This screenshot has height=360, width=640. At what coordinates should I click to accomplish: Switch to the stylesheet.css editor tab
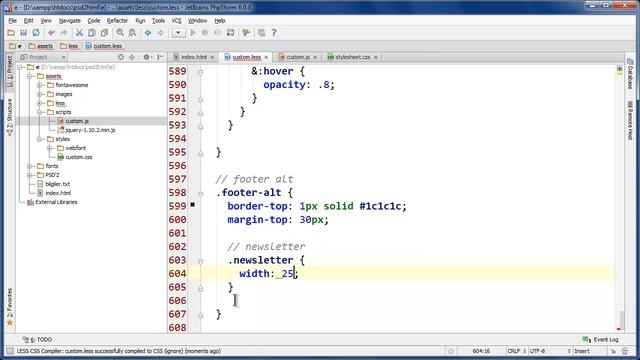pyautogui.click(x=352, y=57)
